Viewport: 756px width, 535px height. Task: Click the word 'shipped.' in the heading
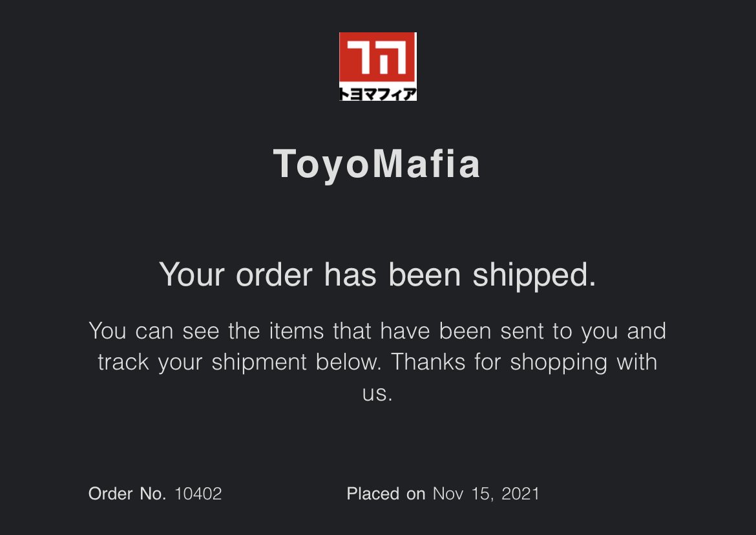(x=534, y=276)
